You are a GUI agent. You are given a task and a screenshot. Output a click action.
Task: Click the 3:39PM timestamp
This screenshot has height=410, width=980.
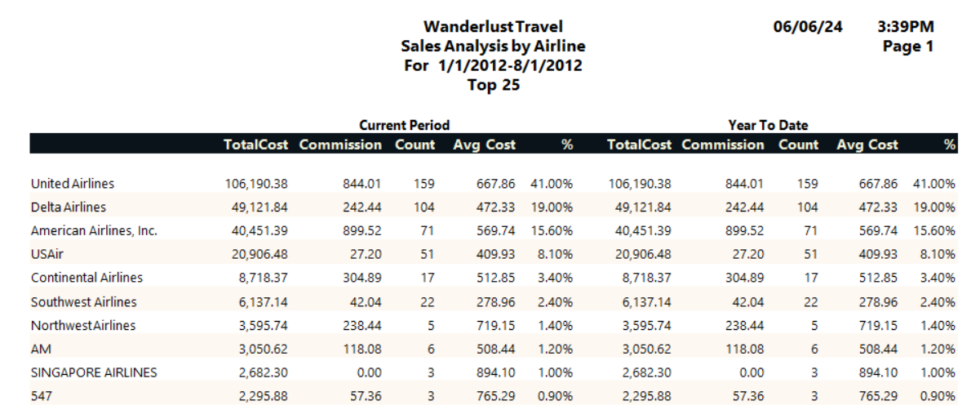905,27
